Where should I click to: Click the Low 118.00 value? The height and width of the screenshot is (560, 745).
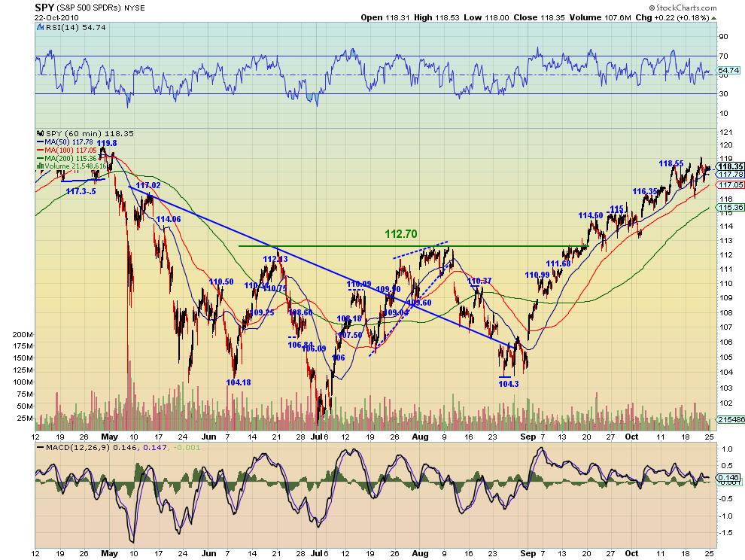point(486,17)
